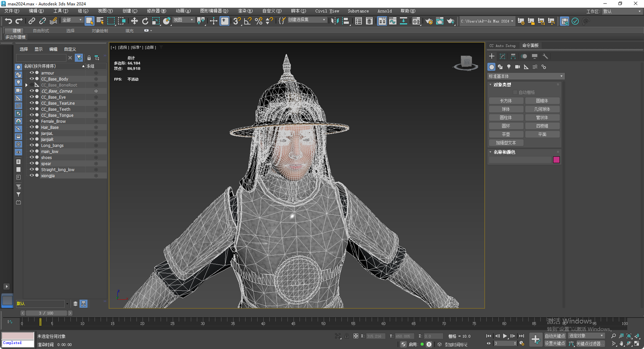
Task: Open the 渲染(R) menu
Action: (x=245, y=11)
